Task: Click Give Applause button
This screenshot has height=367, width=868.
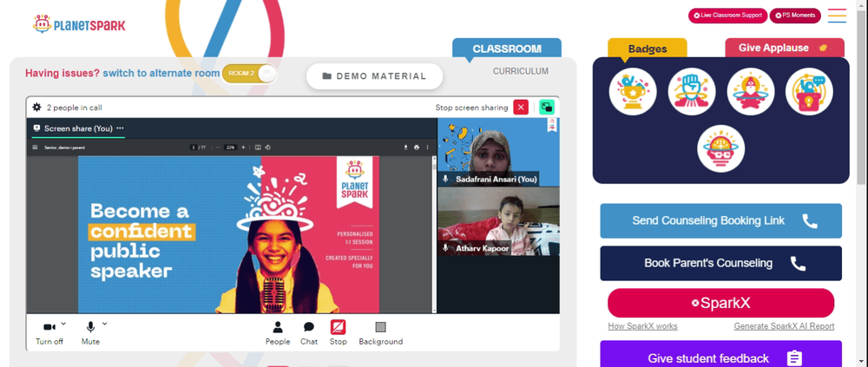Action: pos(785,49)
